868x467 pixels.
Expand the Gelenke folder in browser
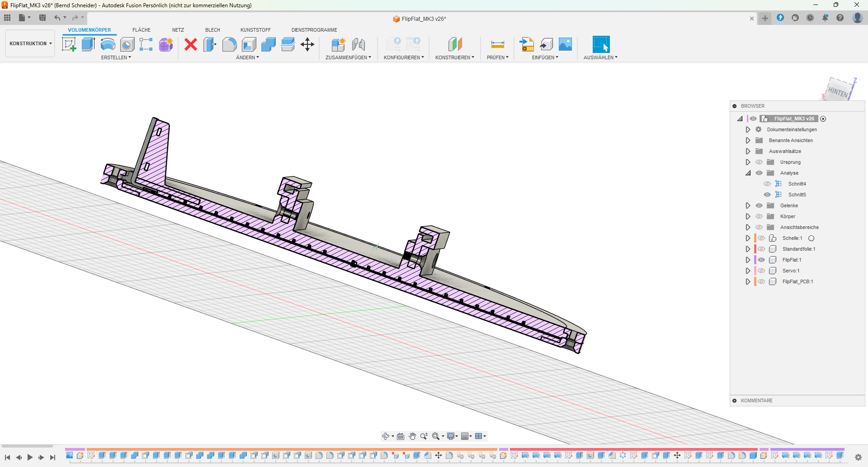[748, 205]
